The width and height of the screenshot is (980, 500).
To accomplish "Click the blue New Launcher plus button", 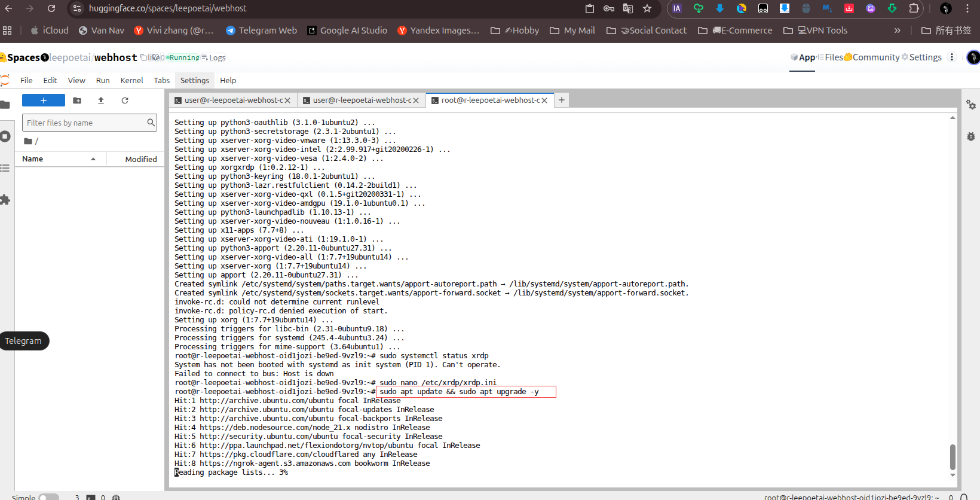I will (x=44, y=100).
